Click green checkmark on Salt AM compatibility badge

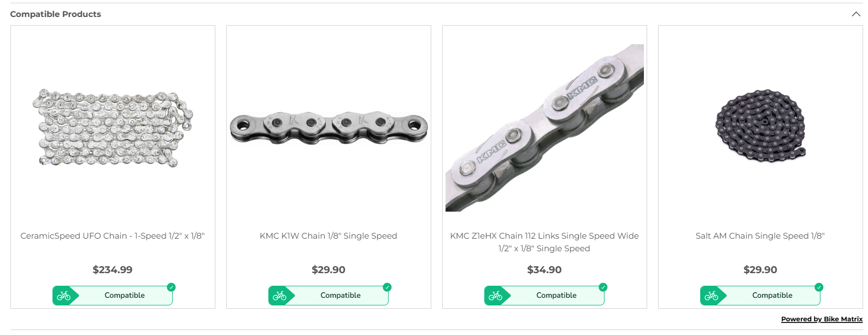[x=819, y=287]
